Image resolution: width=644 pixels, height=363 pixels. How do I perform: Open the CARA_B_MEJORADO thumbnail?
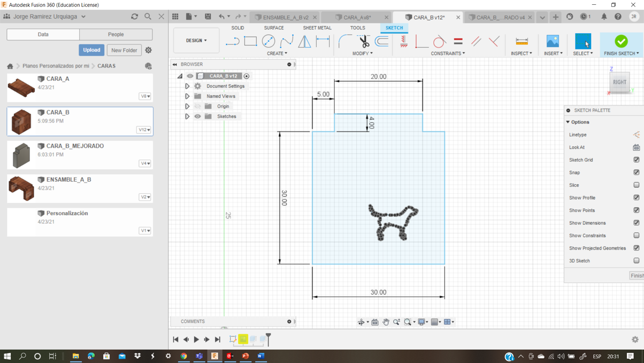[x=21, y=155]
